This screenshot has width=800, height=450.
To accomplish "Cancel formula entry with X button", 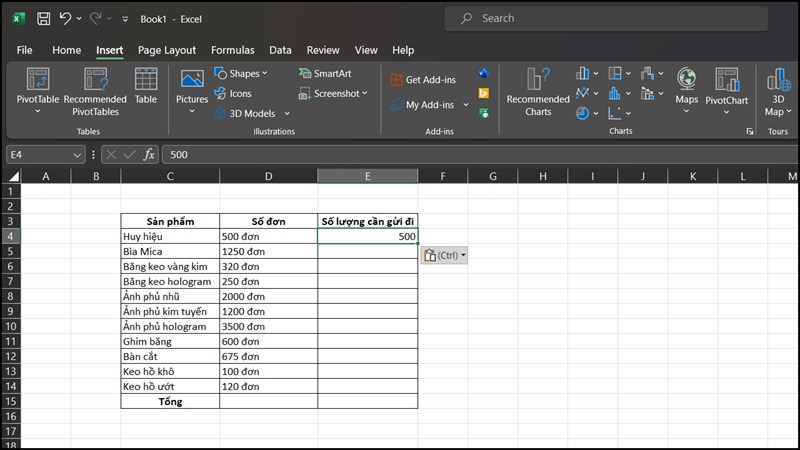I will [111, 155].
